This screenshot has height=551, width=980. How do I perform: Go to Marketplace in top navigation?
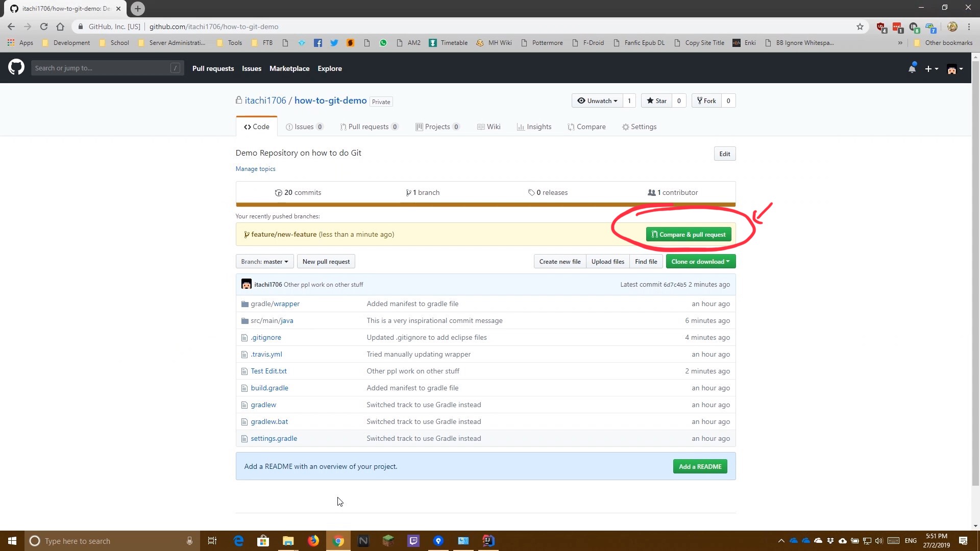pos(289,68)
